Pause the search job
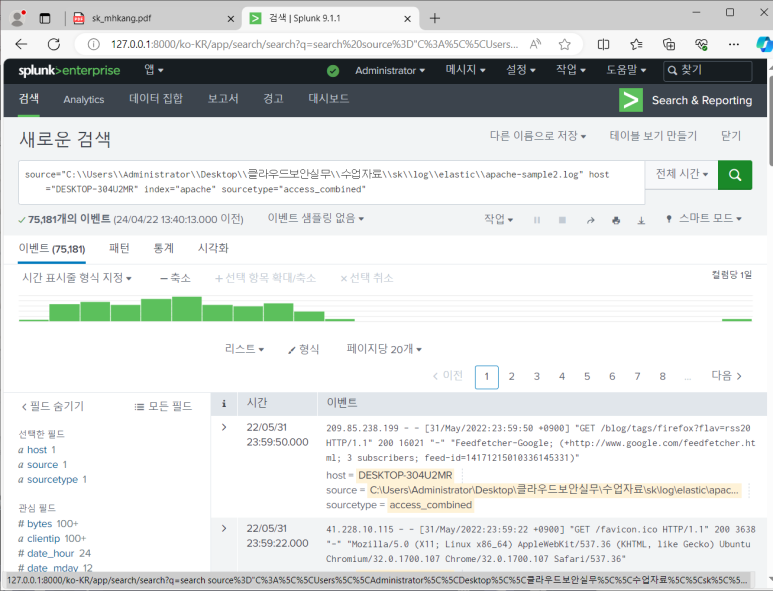 tap(537, 220)
